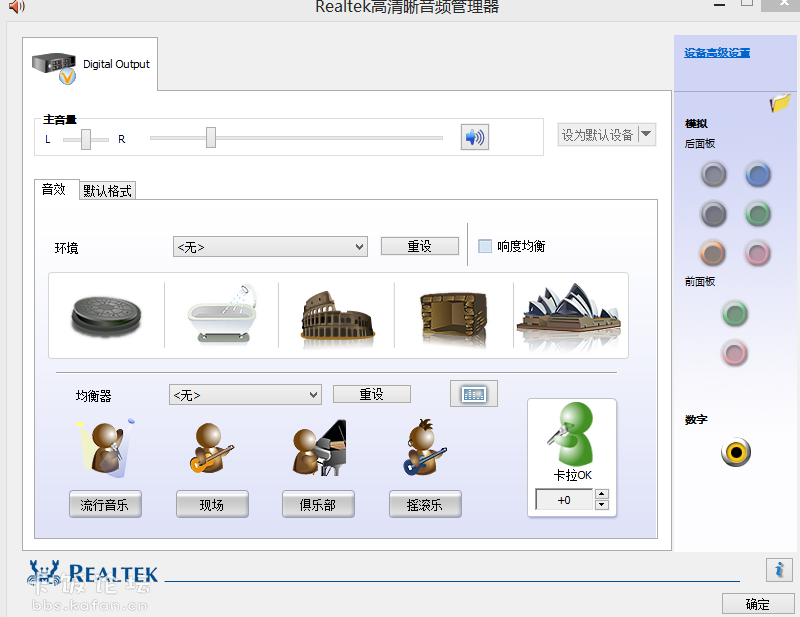Click the rock guitarist equalizer icon
800x617 pixels.
click(424, 448)
